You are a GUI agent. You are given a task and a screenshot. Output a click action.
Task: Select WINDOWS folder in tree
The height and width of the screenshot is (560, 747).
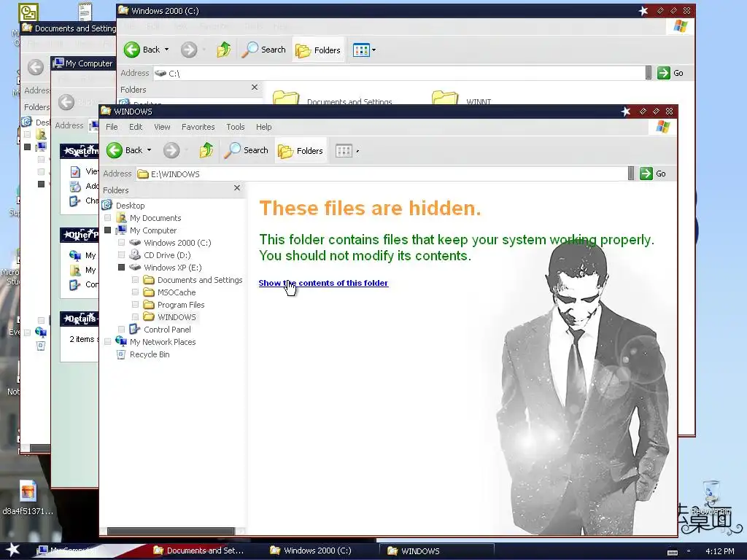tap(177, 317)
